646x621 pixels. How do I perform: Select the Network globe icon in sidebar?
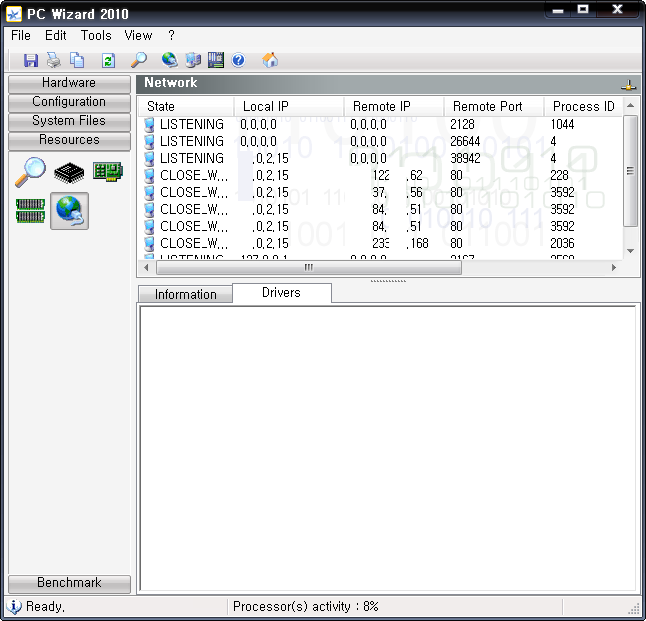coord(69,211)
